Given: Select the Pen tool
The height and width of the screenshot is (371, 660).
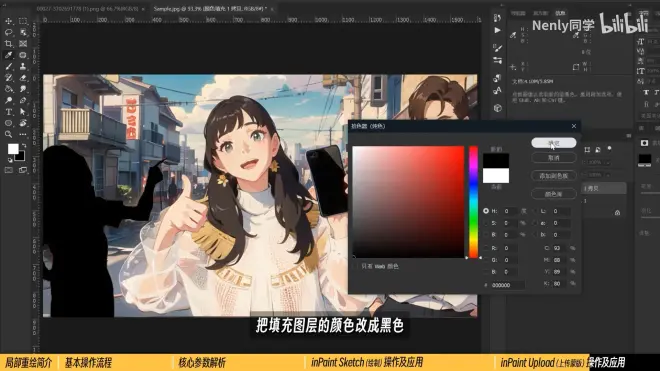Looking at the screenshot, I should 23,100.
